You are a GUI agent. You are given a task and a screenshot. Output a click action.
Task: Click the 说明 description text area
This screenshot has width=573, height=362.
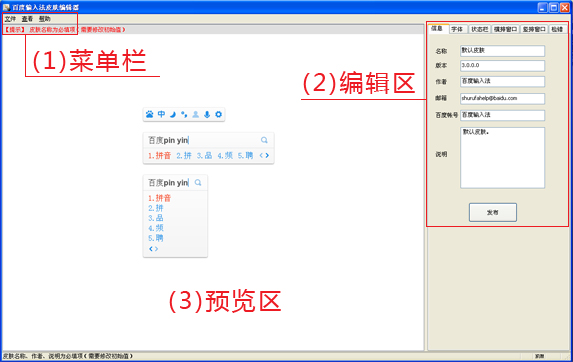pos(502,158)
